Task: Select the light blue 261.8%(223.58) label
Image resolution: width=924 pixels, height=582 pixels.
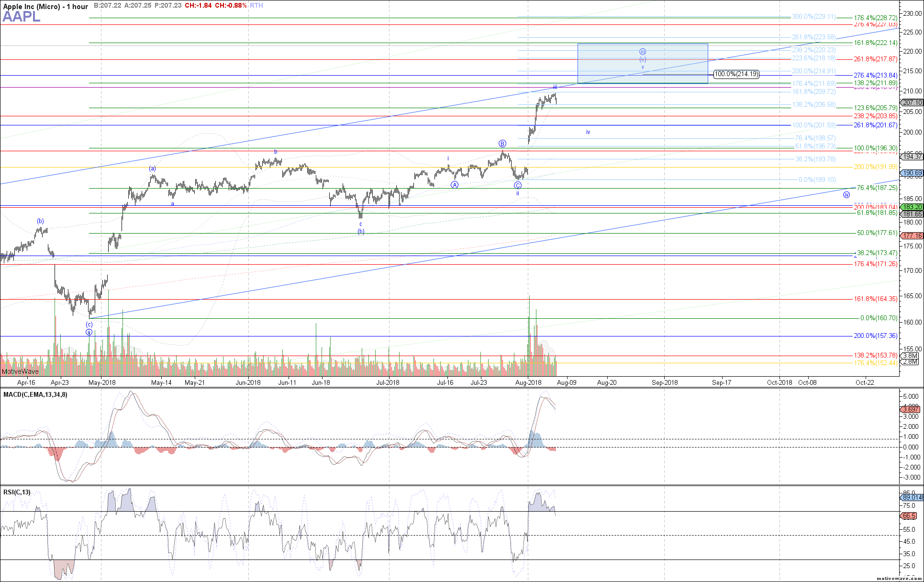Action: point(814,37)
